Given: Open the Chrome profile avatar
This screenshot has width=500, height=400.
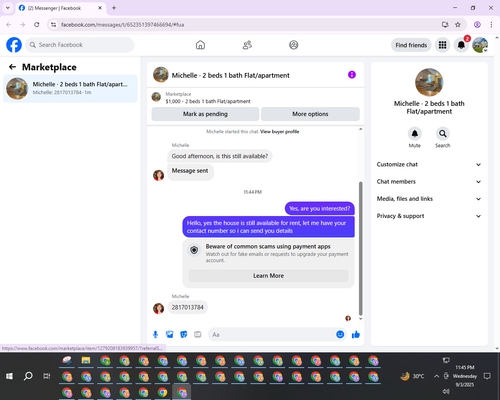Looking at the screenshot, I should [477, 25].
